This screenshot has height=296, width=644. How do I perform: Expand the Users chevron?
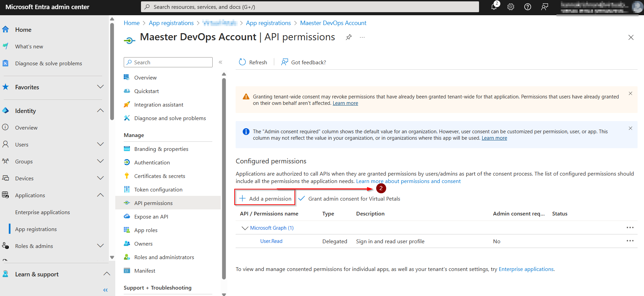(x=100, y=144)
